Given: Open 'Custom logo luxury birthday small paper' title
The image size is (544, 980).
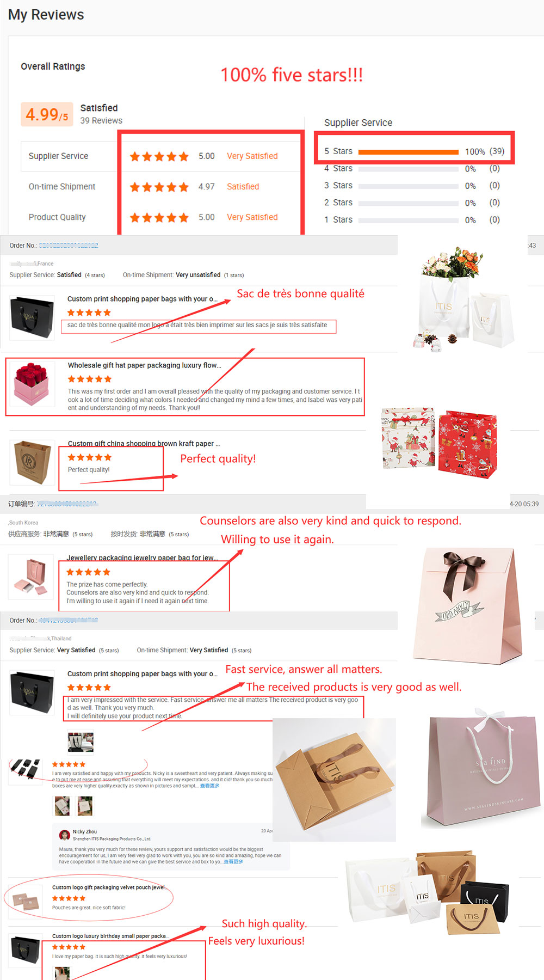Looking at the screenshot, I should (111, 936).
